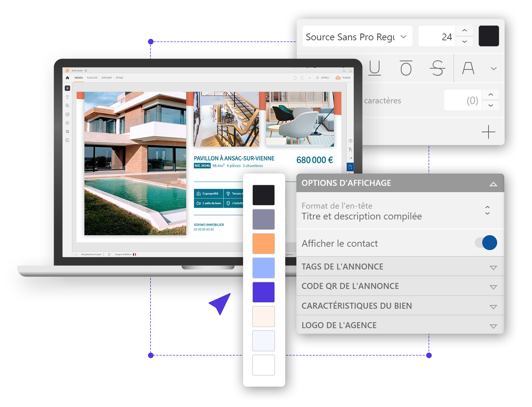The width and height of the screenshot is (532, 407).
Task: Click the French flag language icon
Action: pos(134,254)
